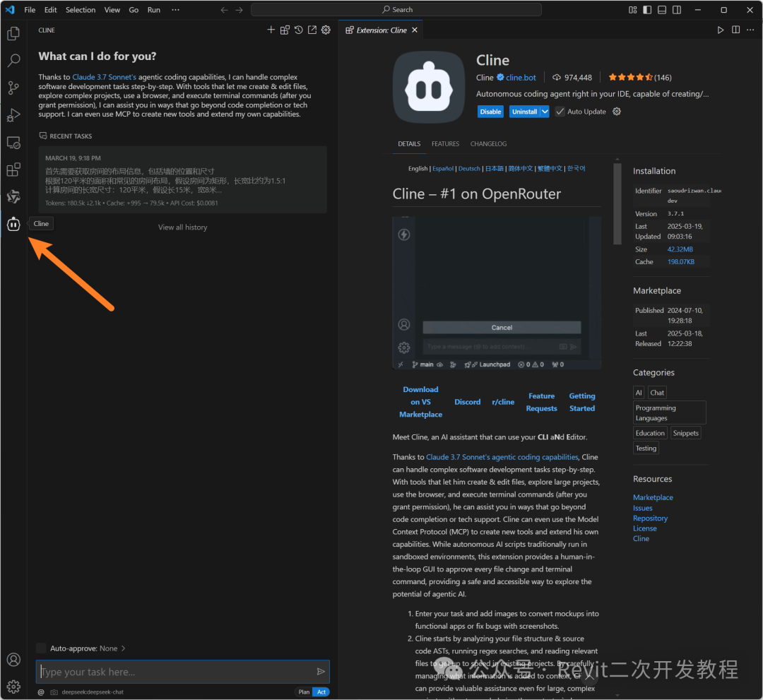
Task: Open Accounts menu in activity bar
Action: tap(13, 659)
